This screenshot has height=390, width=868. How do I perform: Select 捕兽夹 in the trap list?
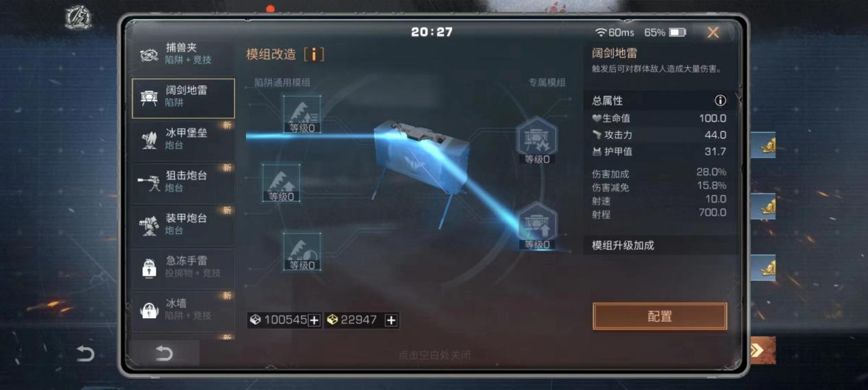coord(183,54)
